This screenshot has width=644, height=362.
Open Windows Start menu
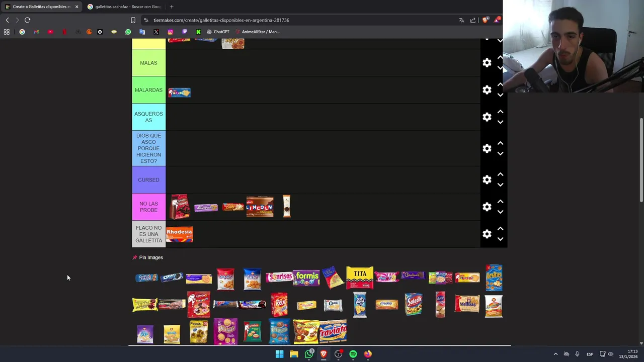[x=279, y=354]
